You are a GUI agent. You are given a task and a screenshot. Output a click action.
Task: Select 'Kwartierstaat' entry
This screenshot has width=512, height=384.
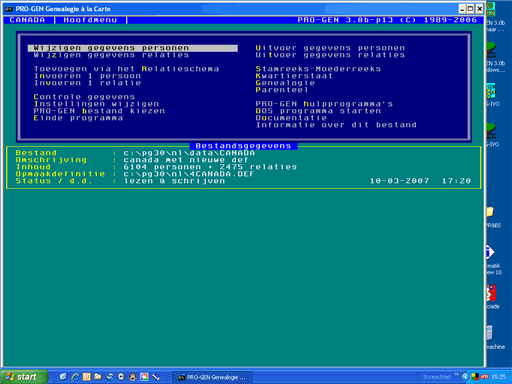point(294,76)
